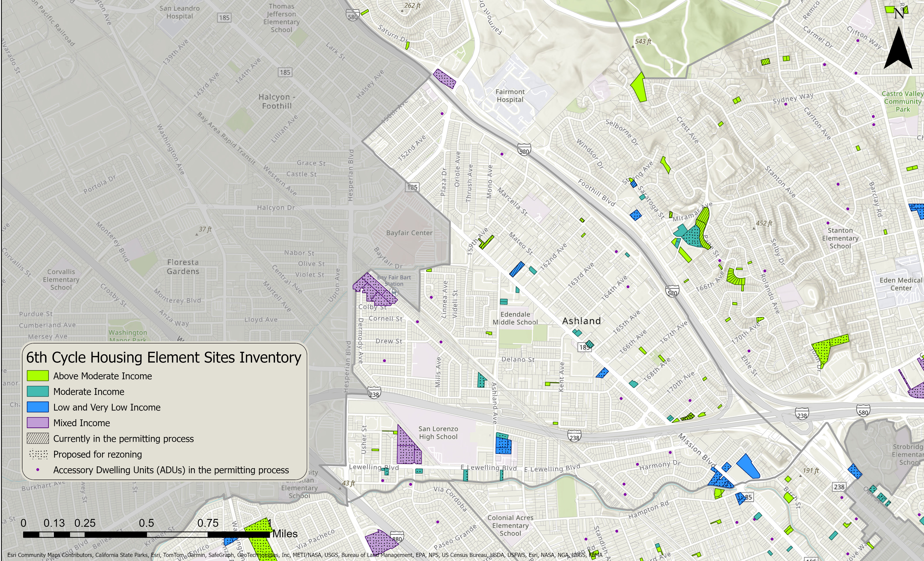Click the Bayfair Center label
The image size is (924, 561).
click(x=409, y=233)
